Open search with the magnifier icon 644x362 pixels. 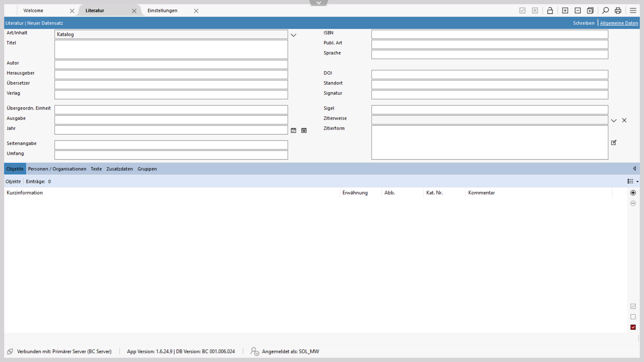pyautogui.click(x=605, y=11)
